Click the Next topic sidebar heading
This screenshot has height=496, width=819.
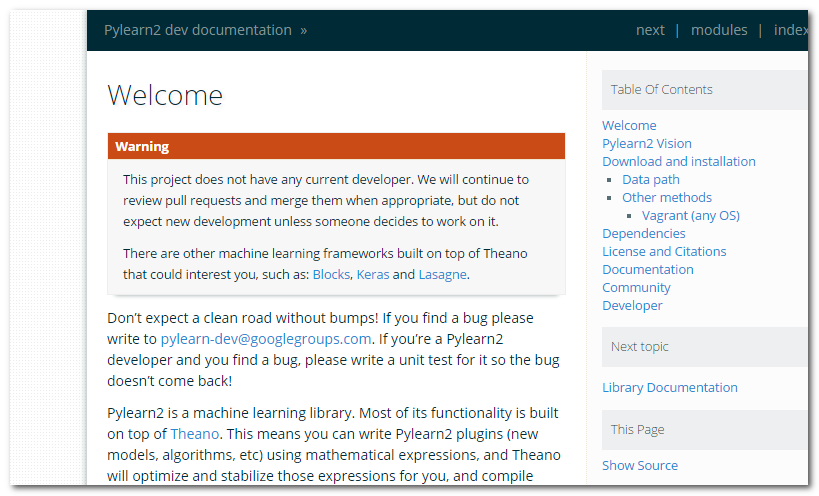[639, 347]
